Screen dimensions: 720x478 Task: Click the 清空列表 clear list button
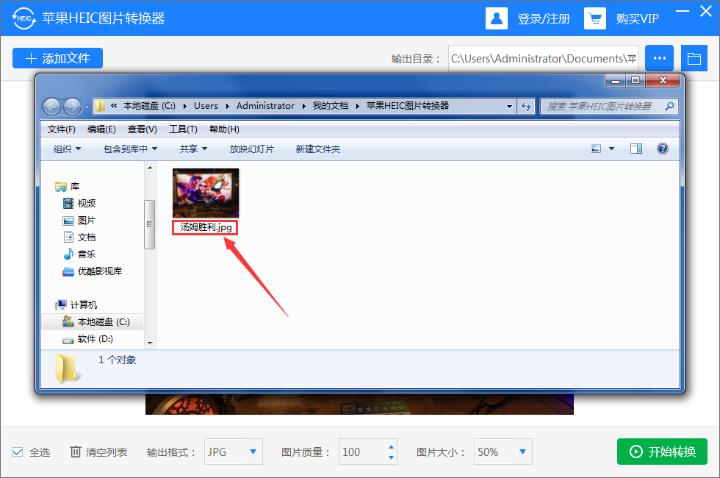pos(98,452)
